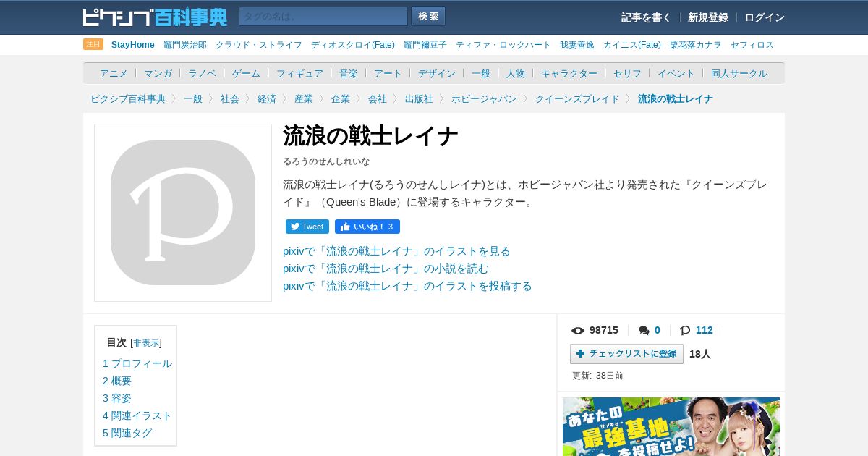This screenshot has width=868, height=456.
Task: Open the ログイン link
Action: coord(765,17)
